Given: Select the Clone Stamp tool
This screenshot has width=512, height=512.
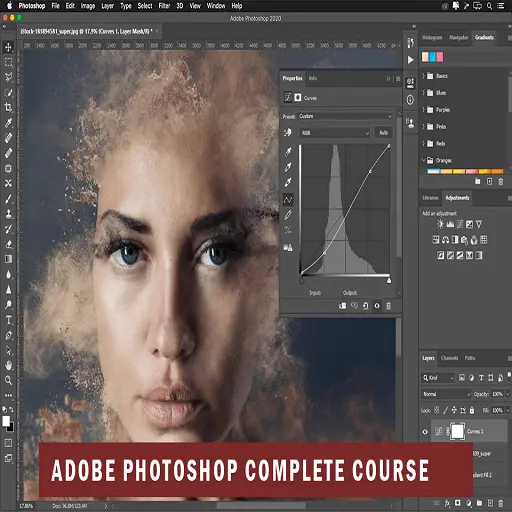Looking at the screenshot, I should click(x=8, y=214).
